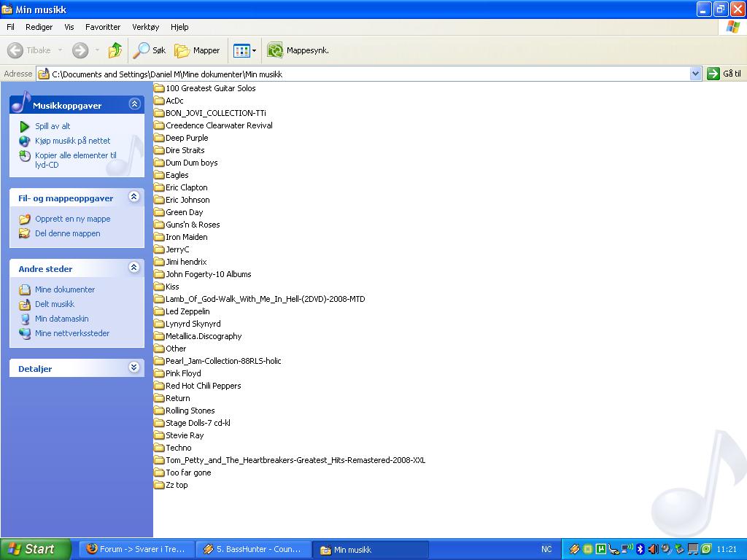Select the Green Day folder icon
The height and width of the screenshot is (560, 747).
click(159, 212)
